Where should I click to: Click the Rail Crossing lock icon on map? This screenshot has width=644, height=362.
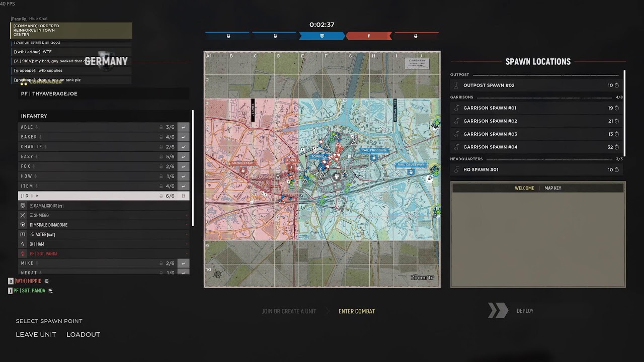[374, 157]
